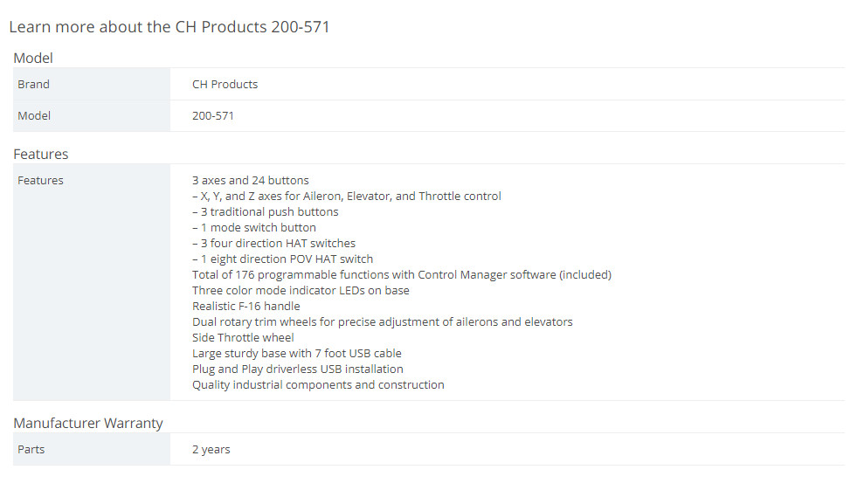Click the Aileron, Elevator, Throttle control line
Screen dimensions: 857x504
coord(347,197)
